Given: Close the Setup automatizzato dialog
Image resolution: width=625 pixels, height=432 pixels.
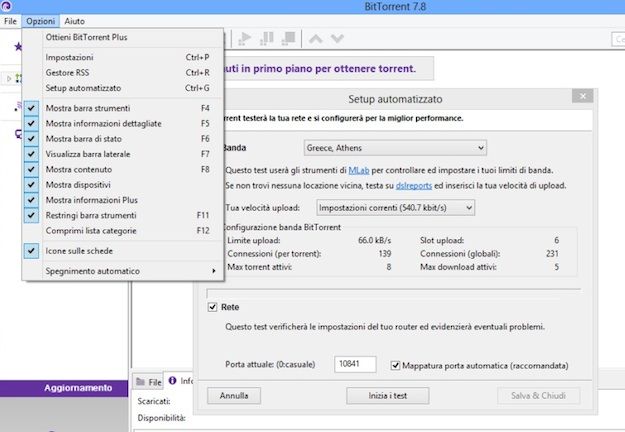Looking at the screenshot, I should click(582, 96).
